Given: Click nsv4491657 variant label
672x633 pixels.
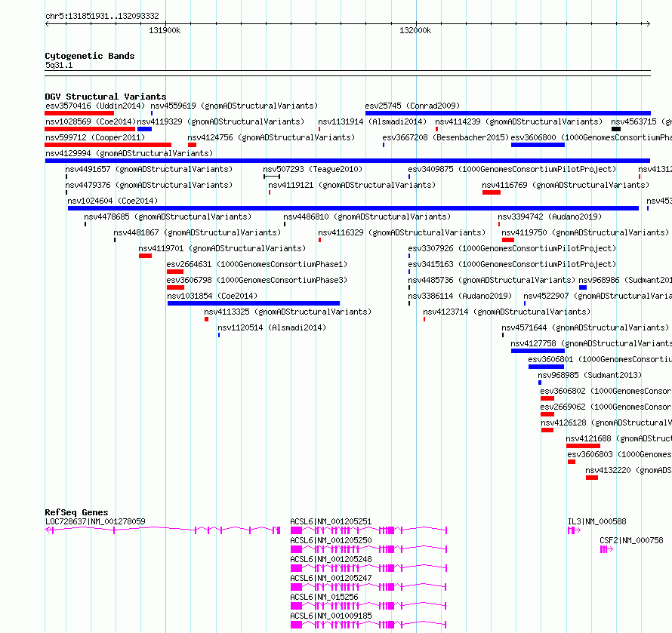Looking at the screenshot, I should (x=149, y=169).
